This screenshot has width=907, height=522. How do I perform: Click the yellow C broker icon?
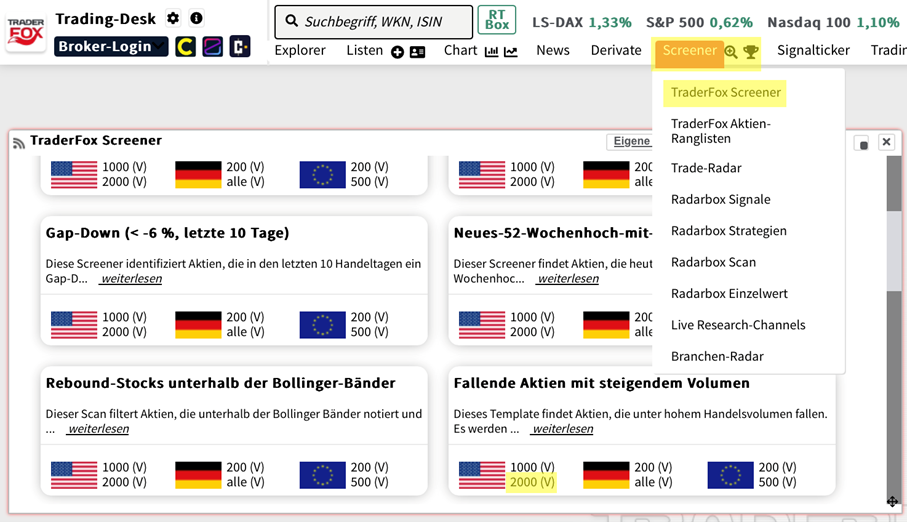tap(185, 46)
